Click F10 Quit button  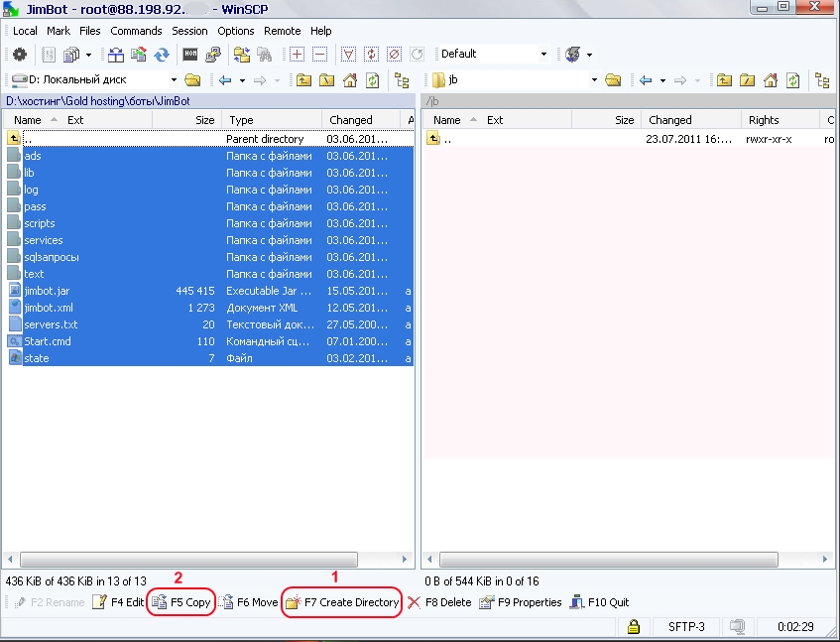pos(599,602)
